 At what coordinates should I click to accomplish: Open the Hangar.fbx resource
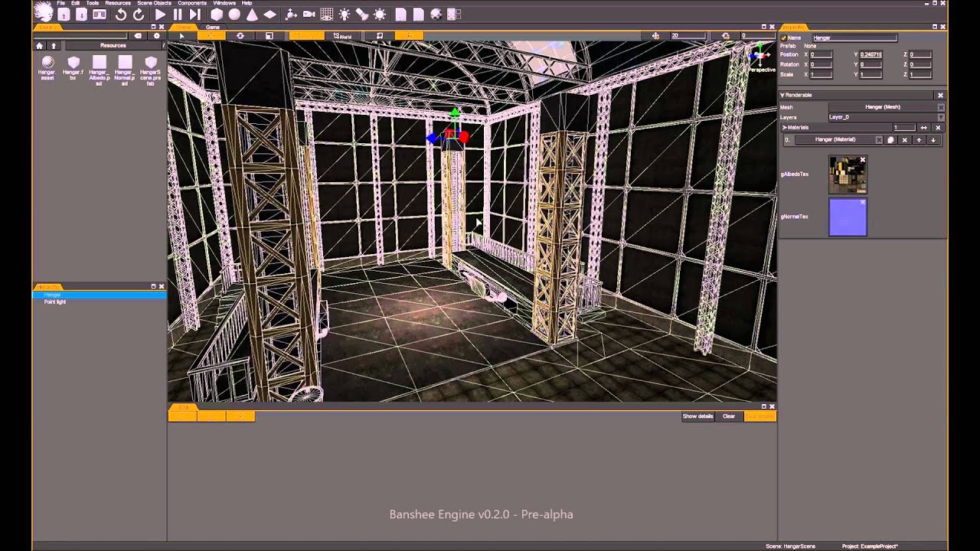73,67
